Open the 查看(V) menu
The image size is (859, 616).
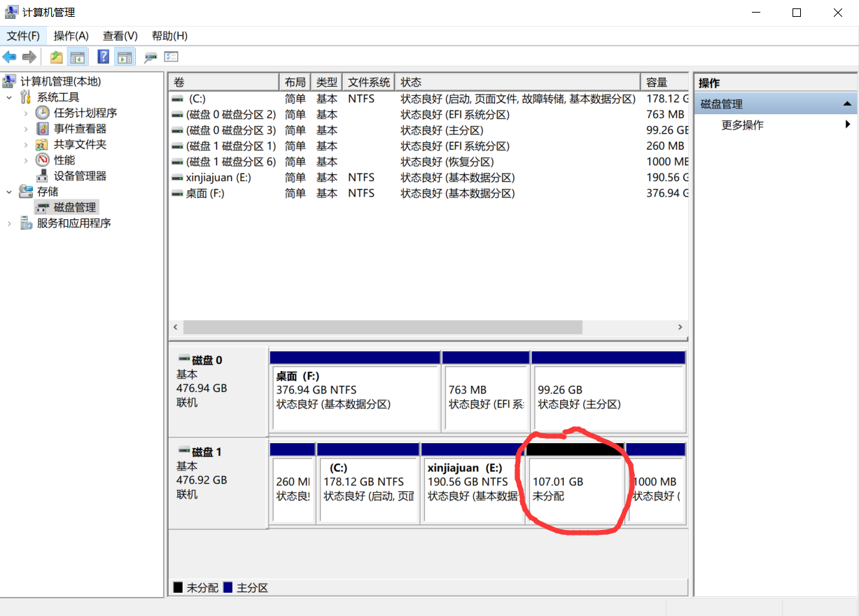tap(120, 36)
